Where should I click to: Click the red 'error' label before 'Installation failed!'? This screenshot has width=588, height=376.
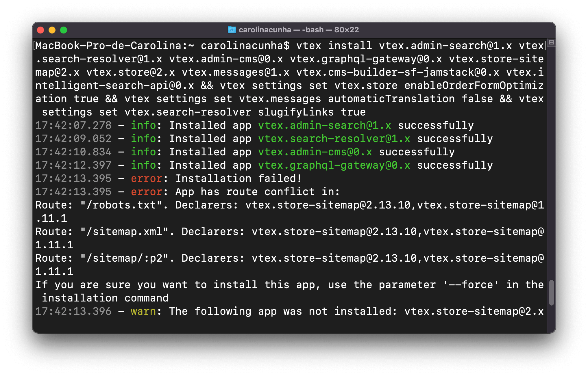click(x=147, y=179)
